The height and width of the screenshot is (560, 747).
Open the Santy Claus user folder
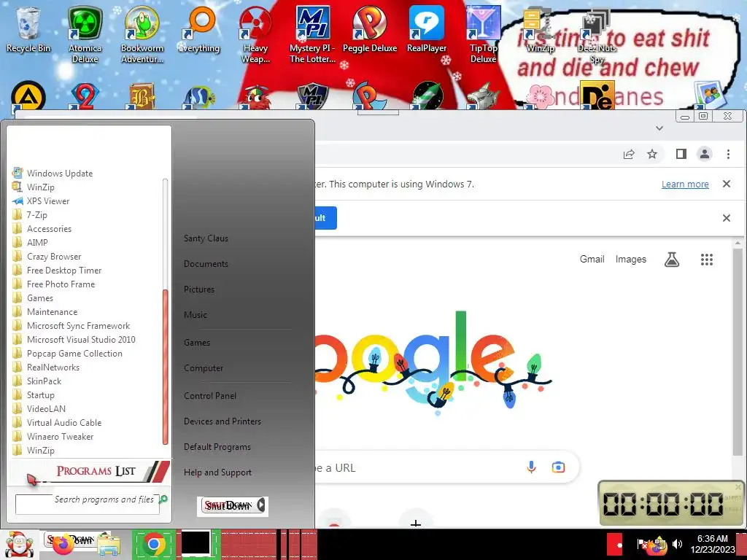(x=206, y=238)
